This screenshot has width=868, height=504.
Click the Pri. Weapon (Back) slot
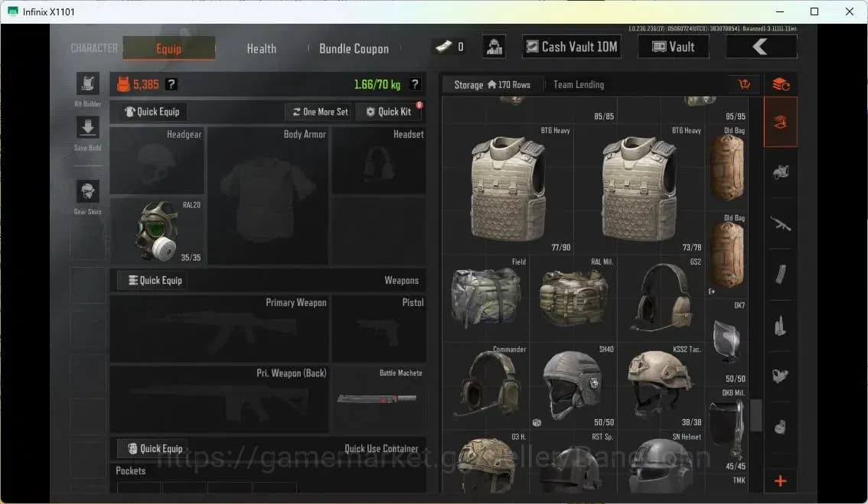click(x=220, y=399)
